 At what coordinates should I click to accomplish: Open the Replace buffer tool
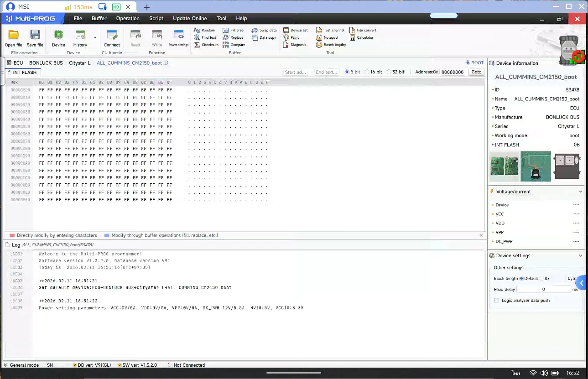[233, 37]
